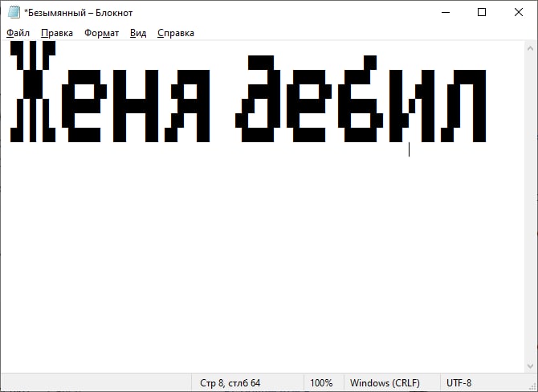The image size is (538, 392).
Task: Click the scrollbar down arrow
Action: pos(531,366)
